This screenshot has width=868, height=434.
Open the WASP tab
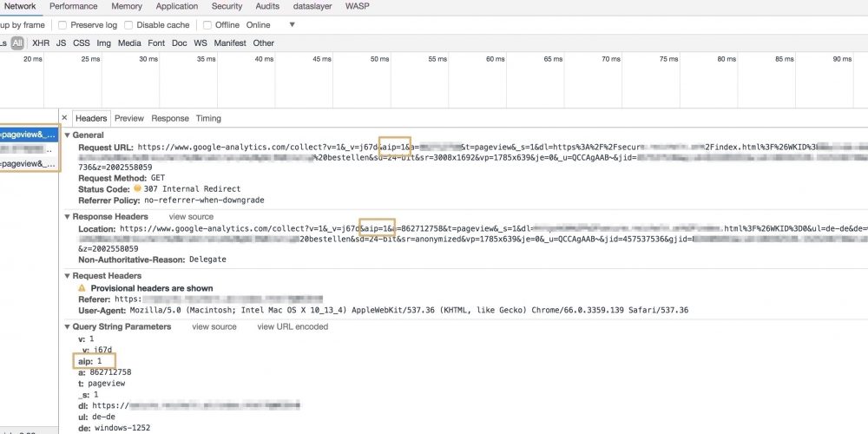click(x=357, y=7)
